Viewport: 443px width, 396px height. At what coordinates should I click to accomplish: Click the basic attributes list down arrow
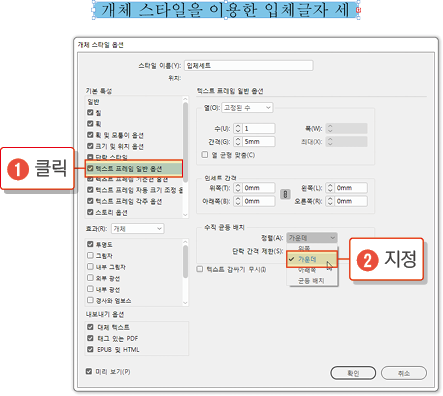point(185,215)
